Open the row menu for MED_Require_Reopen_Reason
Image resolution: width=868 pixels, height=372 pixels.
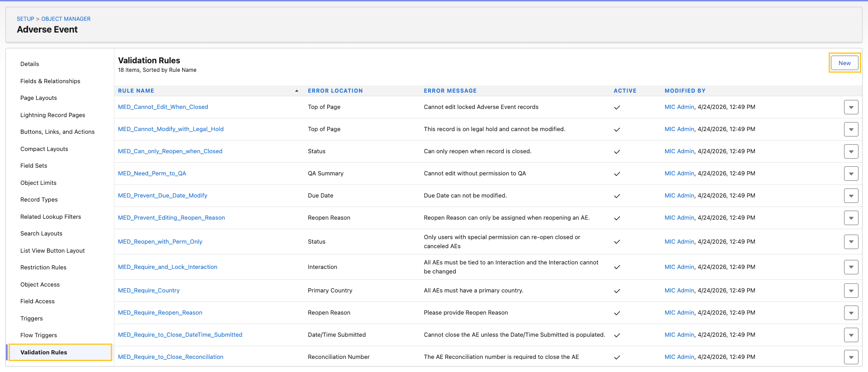(851, 313)
